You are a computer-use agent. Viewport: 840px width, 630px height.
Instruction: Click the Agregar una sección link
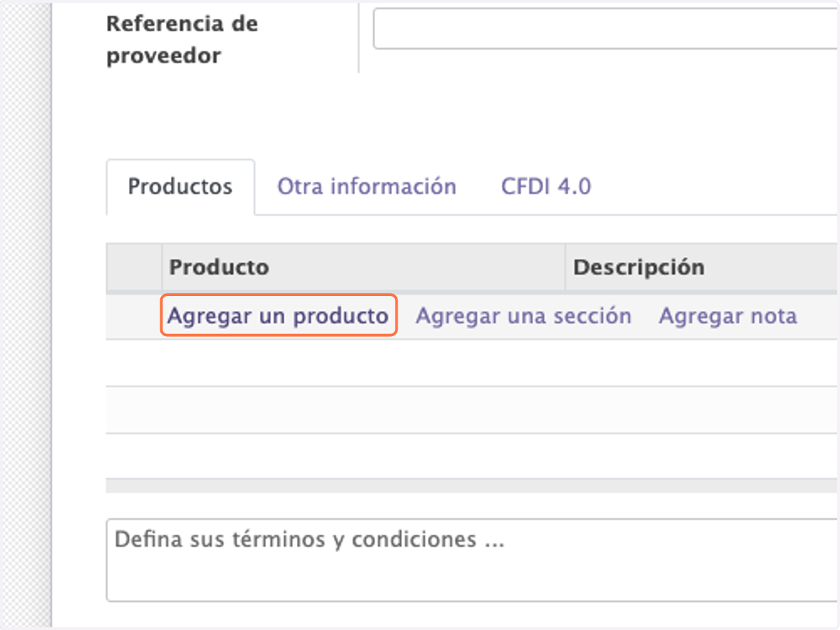click(524, 316)
